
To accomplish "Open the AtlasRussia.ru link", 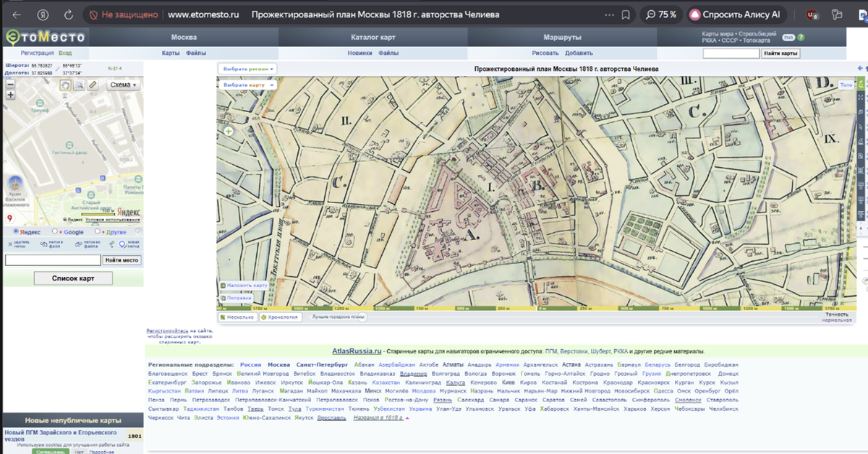I will pos(357,351).
